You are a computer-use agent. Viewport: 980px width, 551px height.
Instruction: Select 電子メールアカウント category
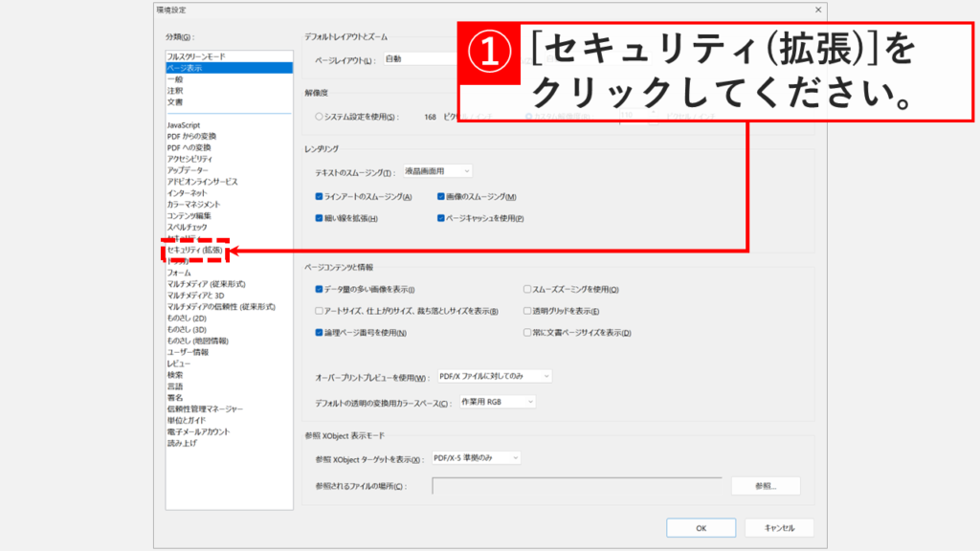pyautogui.click(x=199, y=431)
